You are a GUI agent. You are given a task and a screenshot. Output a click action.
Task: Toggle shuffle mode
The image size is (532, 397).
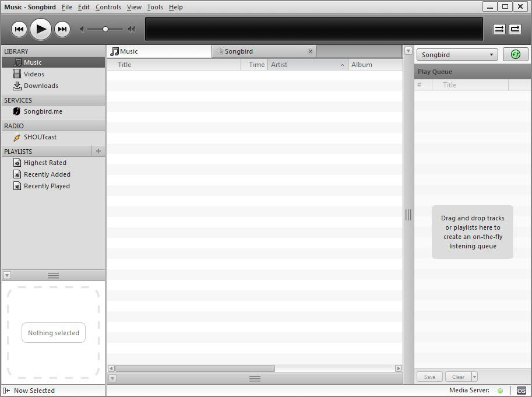(x=499, y=29)
